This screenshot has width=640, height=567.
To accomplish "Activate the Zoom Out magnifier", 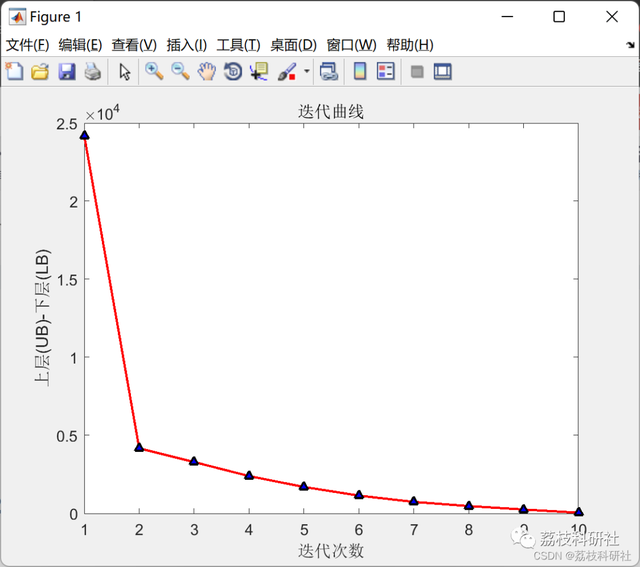I will click(180, 71).
